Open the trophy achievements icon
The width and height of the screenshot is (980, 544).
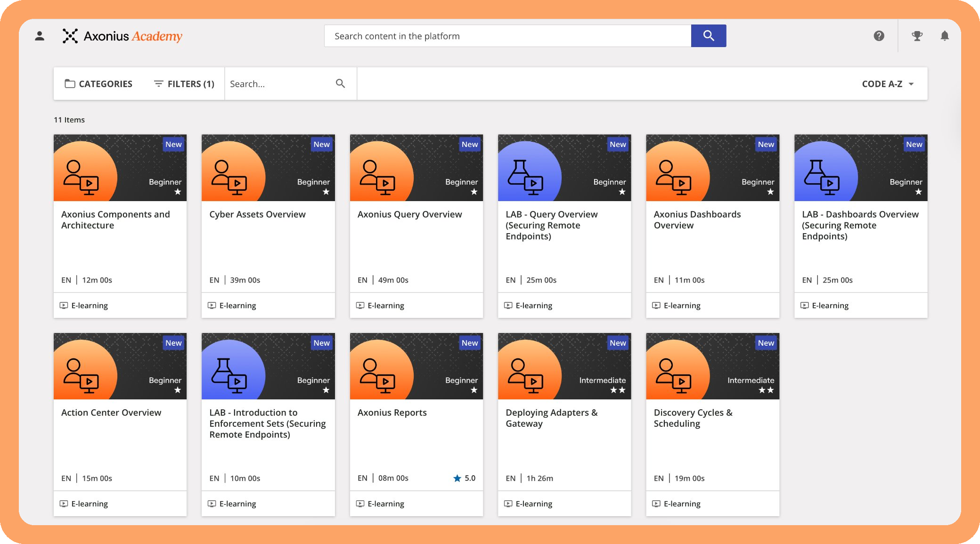917,36
